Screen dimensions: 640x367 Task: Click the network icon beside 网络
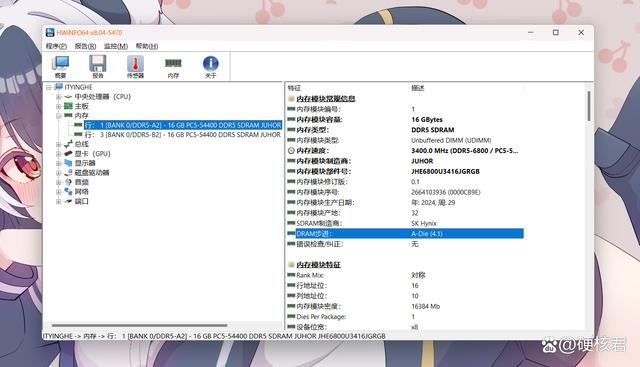pyautogui.click(x=68, y=191)
